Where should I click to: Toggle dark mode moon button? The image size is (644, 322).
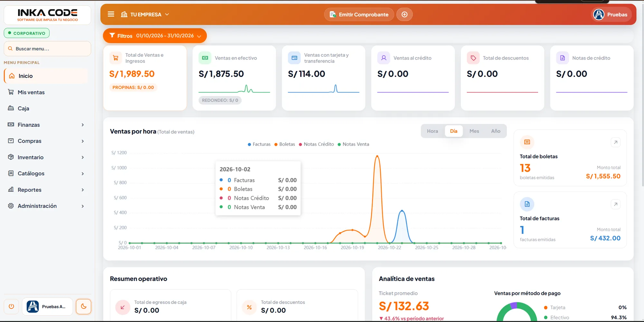(84, 307)
